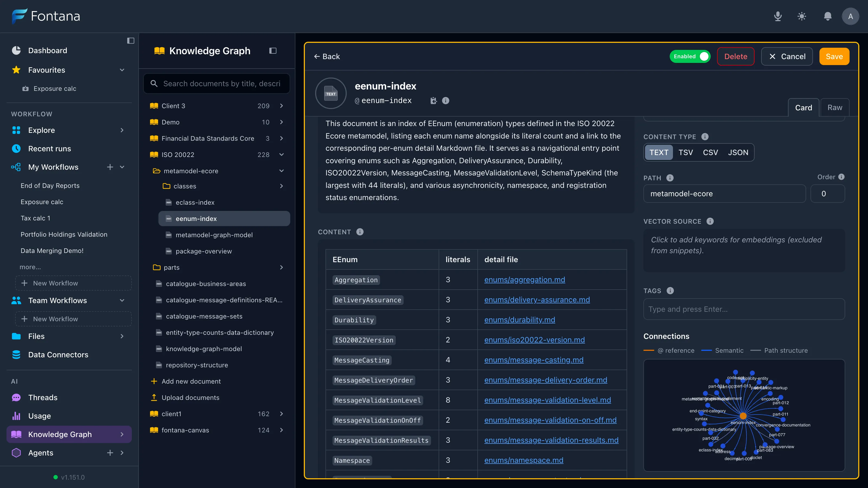Toggle light/dark theme sun icon
The image size is (868, 488).
pos(802,16)
